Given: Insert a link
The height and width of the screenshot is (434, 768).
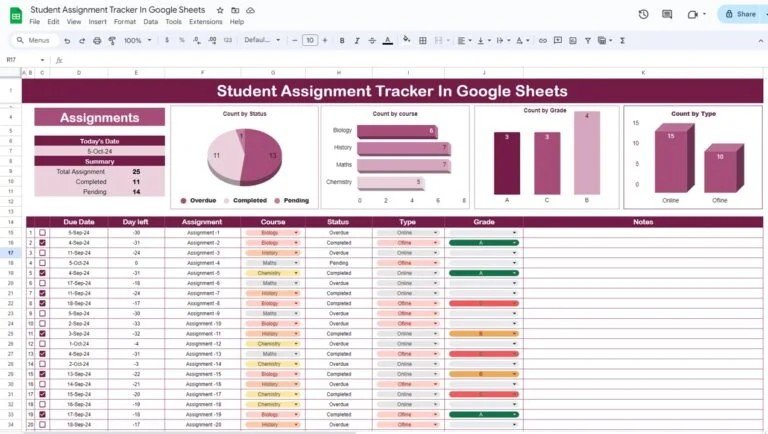Looking at the screenshot, I should click(542, 41).
